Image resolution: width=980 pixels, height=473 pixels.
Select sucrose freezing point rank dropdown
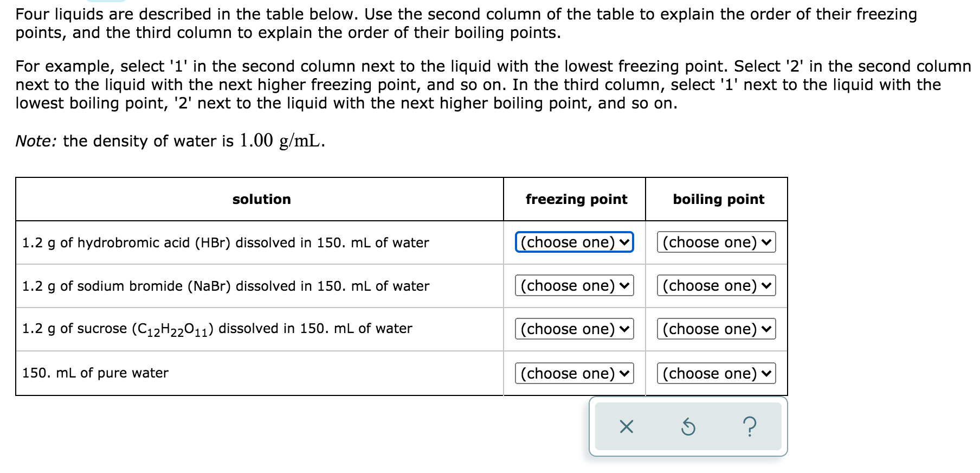click(x=575, y=329)
